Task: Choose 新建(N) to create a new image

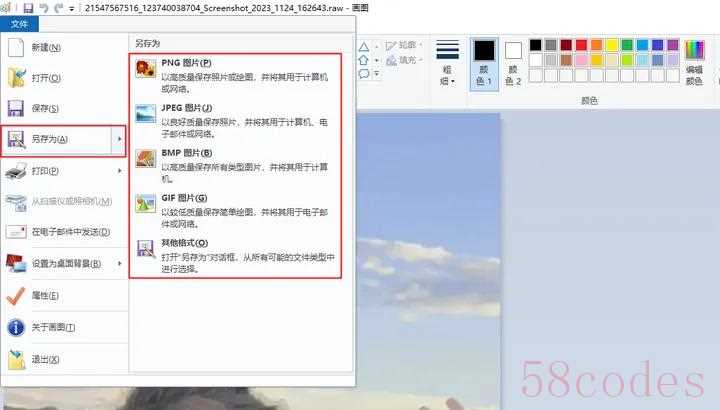Action: click(x=64, y=47)
